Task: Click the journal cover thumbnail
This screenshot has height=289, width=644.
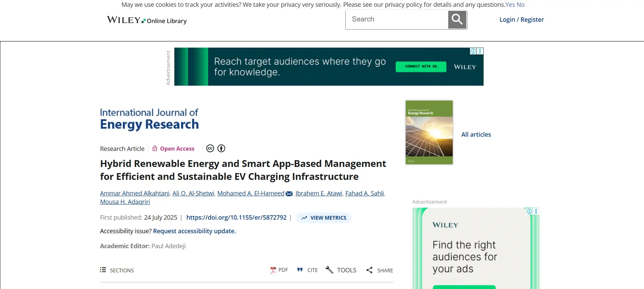Action: tap(429, 132)
